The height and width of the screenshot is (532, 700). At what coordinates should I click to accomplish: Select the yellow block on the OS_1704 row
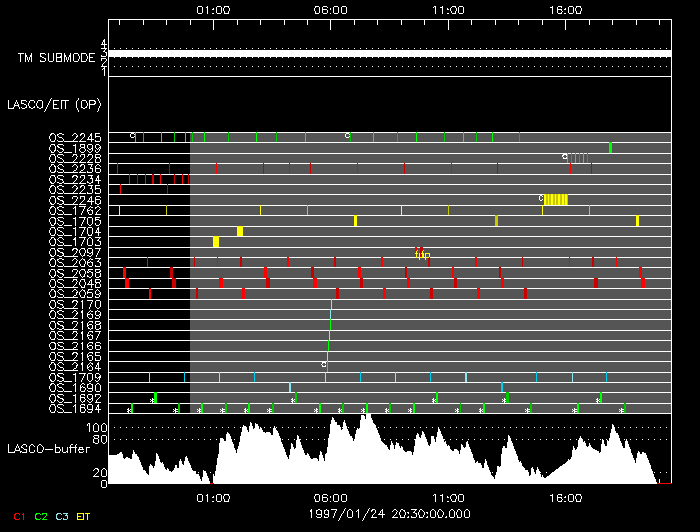click(x=240, y=231)
